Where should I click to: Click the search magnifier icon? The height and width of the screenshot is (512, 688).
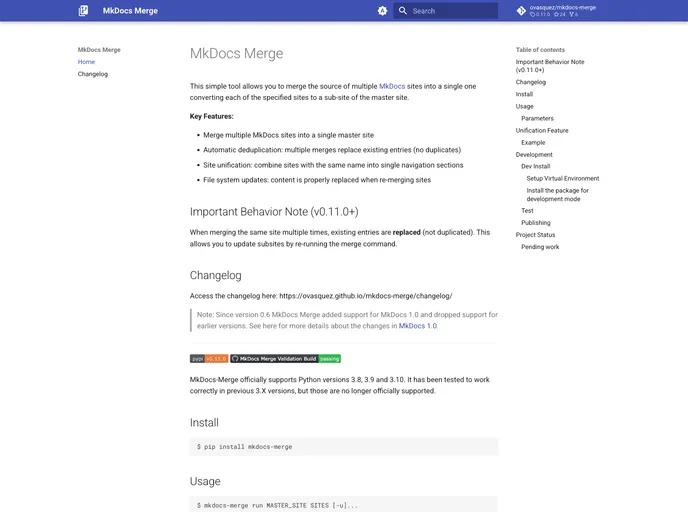[x=403, y=11]
